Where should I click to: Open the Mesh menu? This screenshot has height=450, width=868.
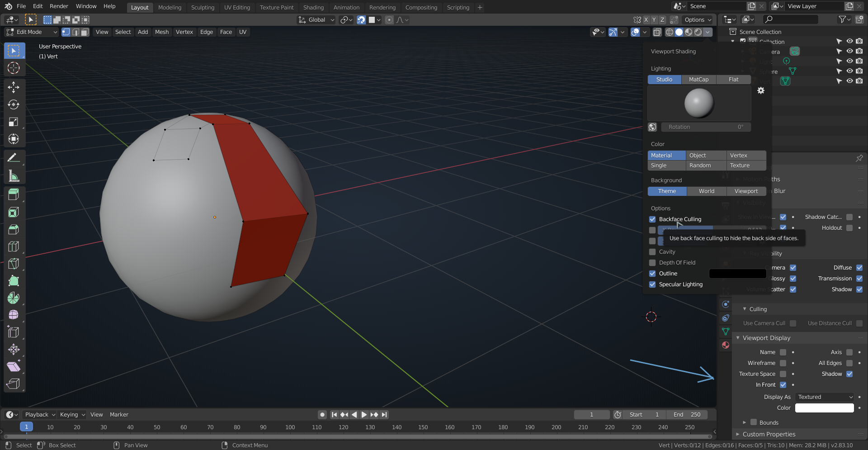(162, 32)
